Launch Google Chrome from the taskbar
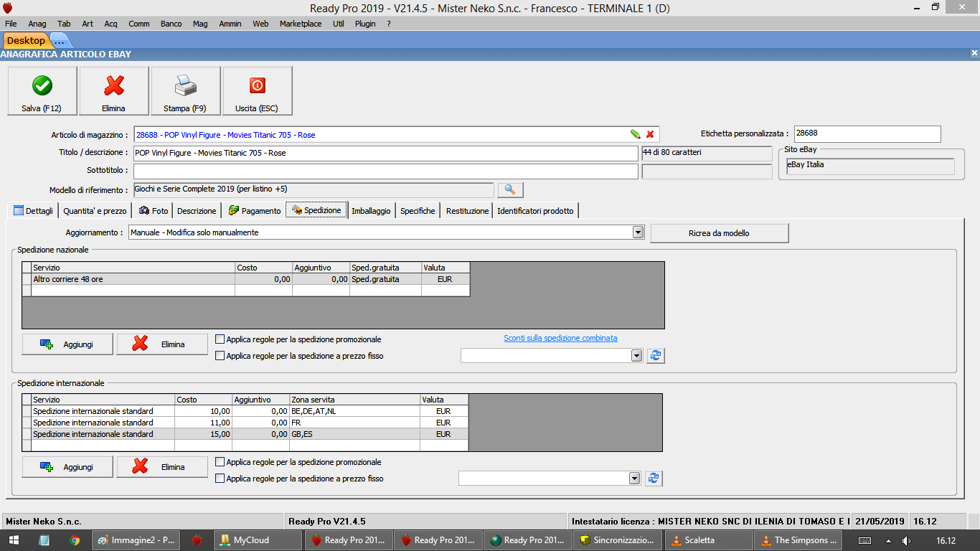This screenshot has width=980, height=551. pyautogui.click(x=75, y=540)
